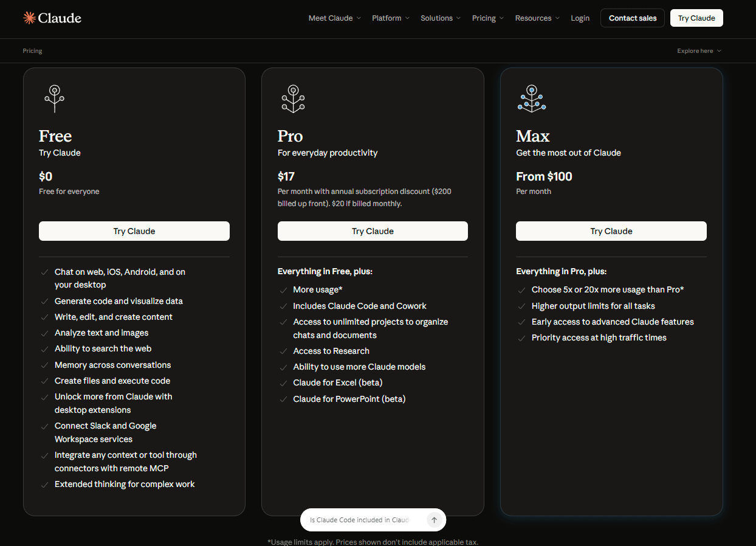
Task: Select the Free plan plant icon
Action: [54, 97]
